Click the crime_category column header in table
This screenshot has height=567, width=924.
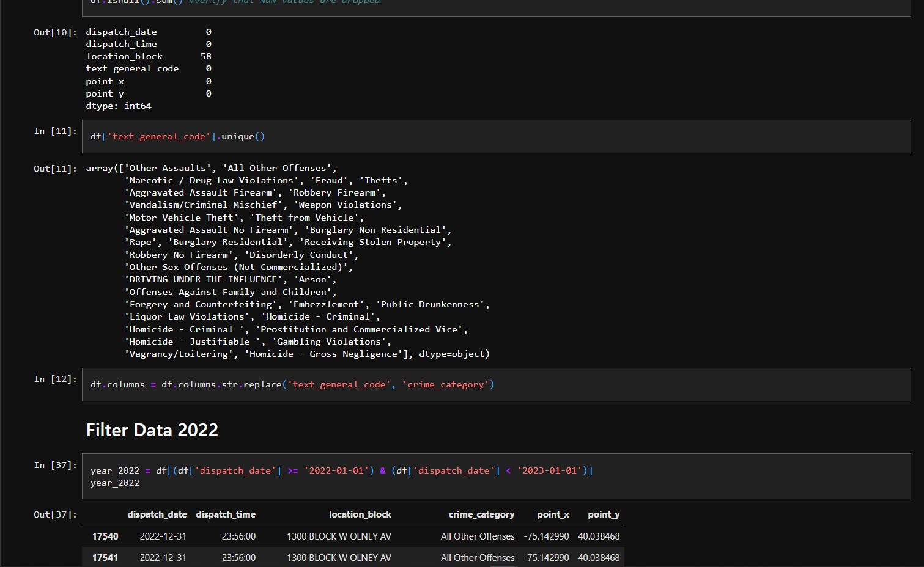[481, 514]
